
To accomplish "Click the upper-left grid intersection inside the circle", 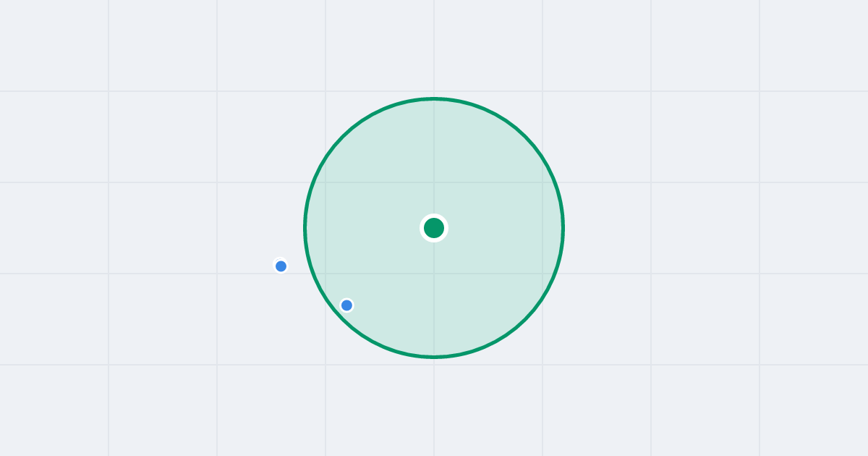I will pos(325,182).
